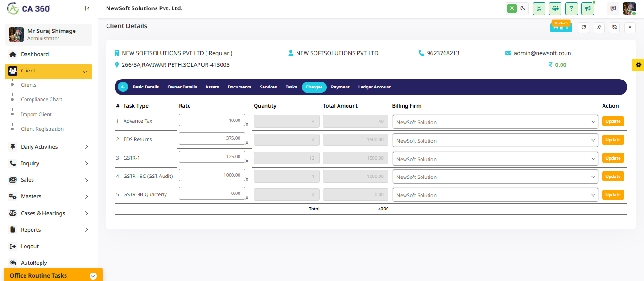Open the yellow settings gear tab

(x=638, y=65)
